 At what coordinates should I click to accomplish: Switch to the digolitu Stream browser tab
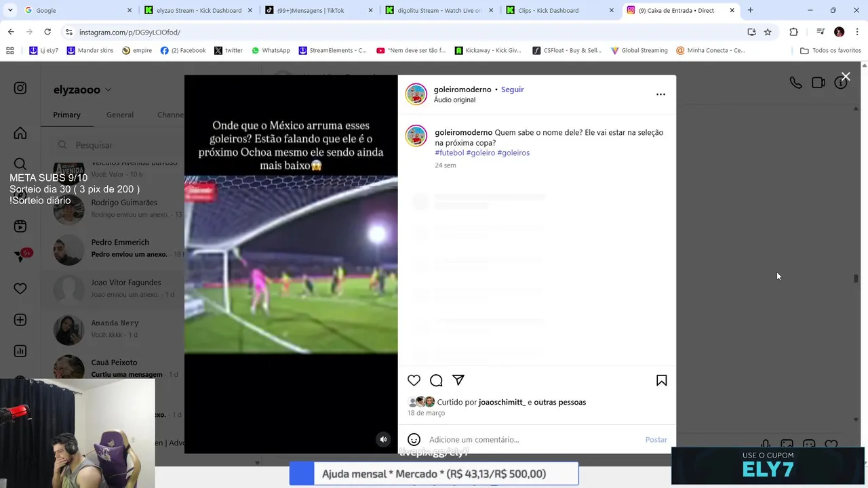click(438, 10)
